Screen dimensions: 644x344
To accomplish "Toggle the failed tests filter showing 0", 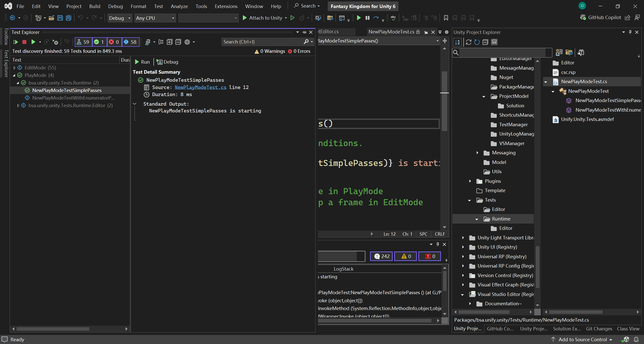I will click(114, 42).
